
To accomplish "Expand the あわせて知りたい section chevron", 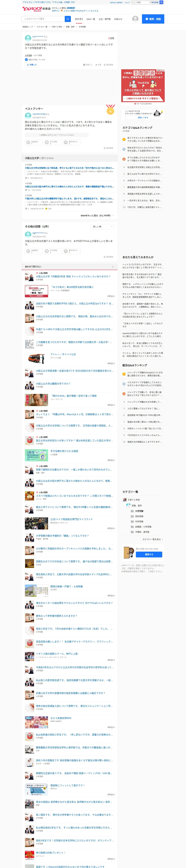I will click(113, 266).
